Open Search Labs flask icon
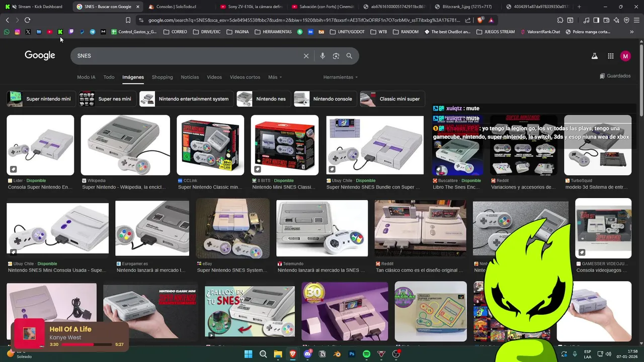This screenshot has width=644, height=362. click(594, 56)
